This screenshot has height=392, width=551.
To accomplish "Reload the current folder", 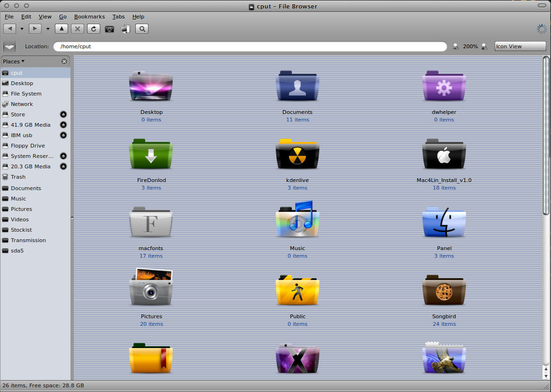I will (94, 29).
